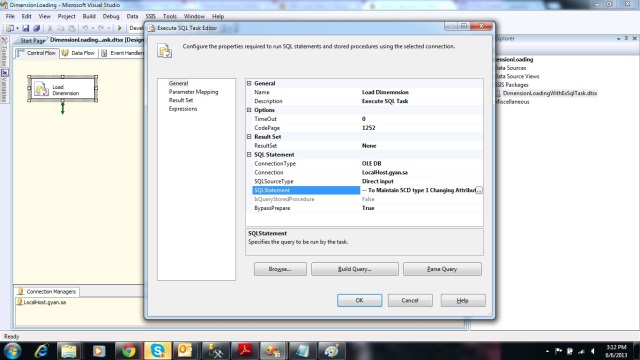Click the Name value Load Dimemnsion
This screenshot has height=360, width=640.
[x=385, y=92]
